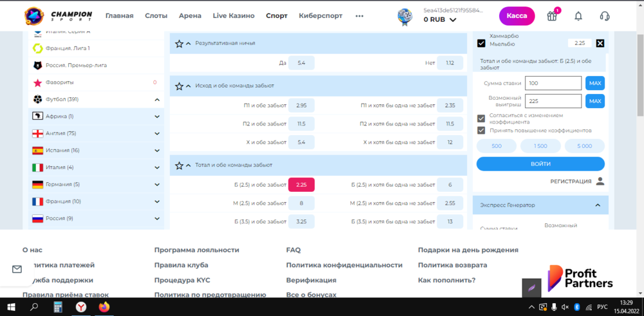Expand Испания (16) list
644x316 pixels.
[x=157, y=151]
